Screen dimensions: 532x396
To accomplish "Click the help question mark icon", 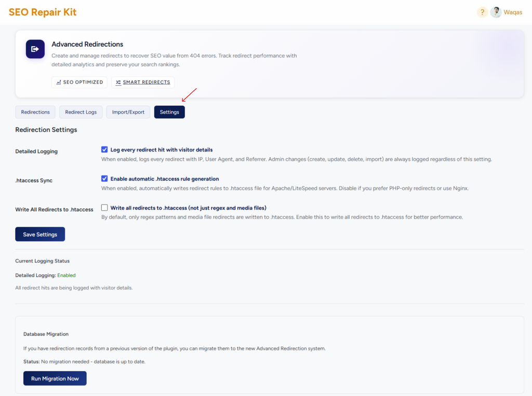I will [x=482, y=12].
